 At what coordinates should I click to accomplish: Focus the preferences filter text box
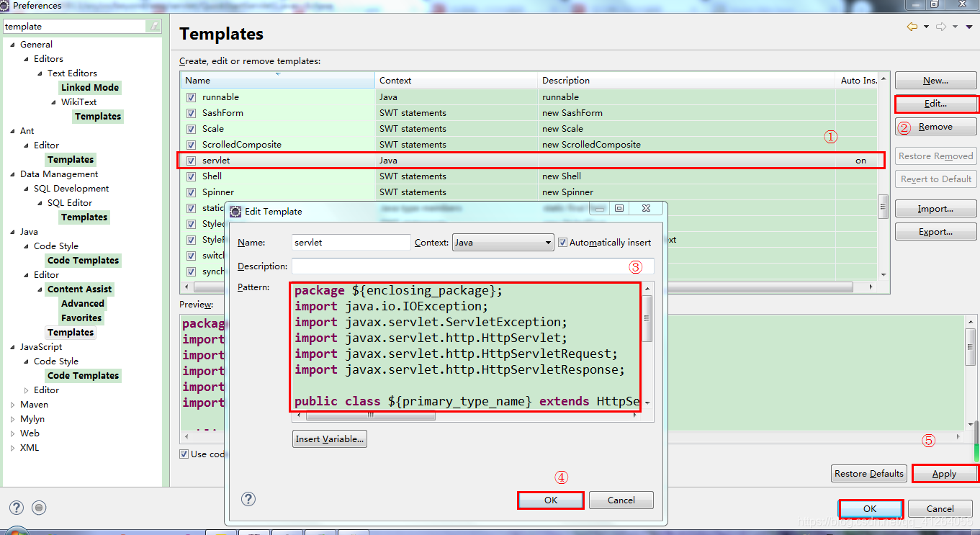(75, 26)
